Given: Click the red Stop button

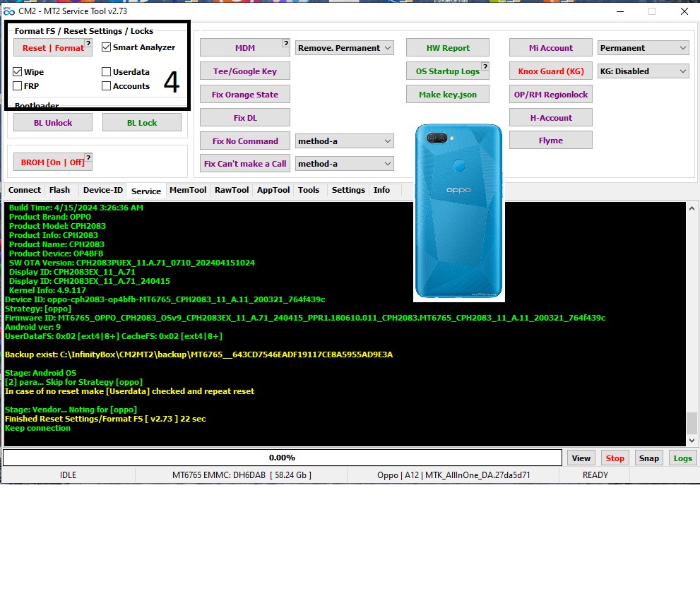Looking at the screenshot, I should (615, 458).
